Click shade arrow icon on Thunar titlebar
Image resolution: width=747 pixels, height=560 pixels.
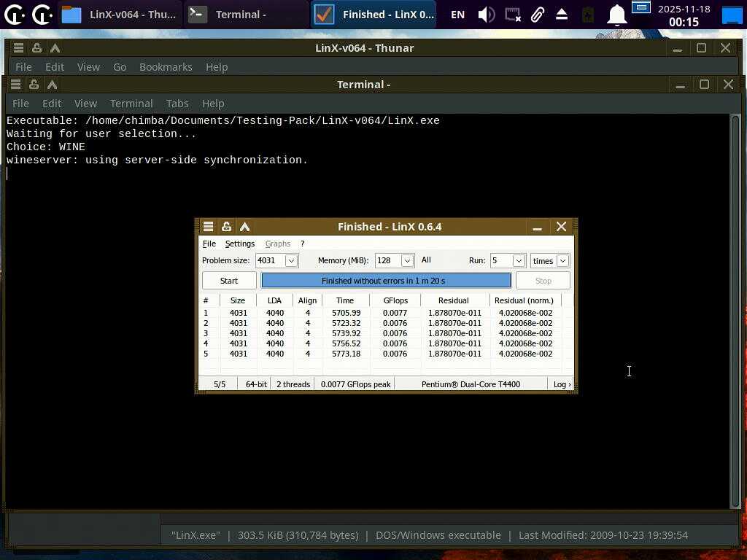tap(55, 48)
